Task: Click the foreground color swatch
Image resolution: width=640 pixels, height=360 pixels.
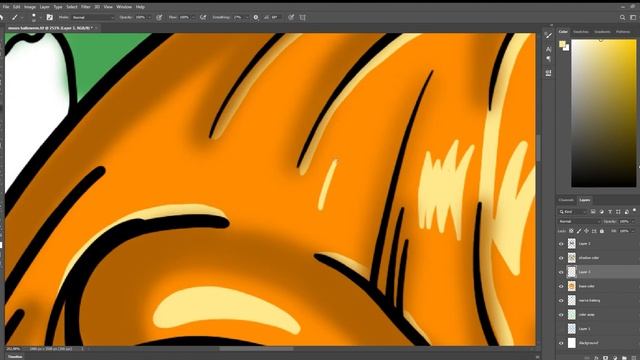Action: [562, 44]
